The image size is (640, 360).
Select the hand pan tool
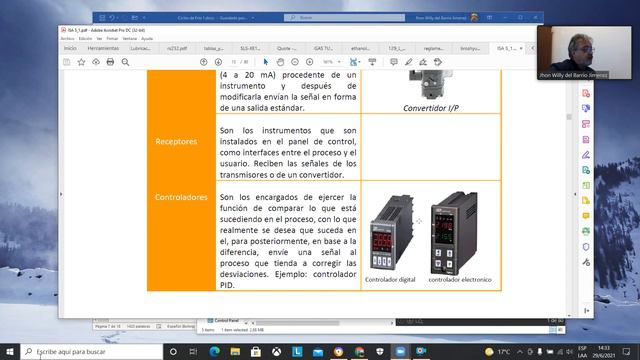click(280, 62)
